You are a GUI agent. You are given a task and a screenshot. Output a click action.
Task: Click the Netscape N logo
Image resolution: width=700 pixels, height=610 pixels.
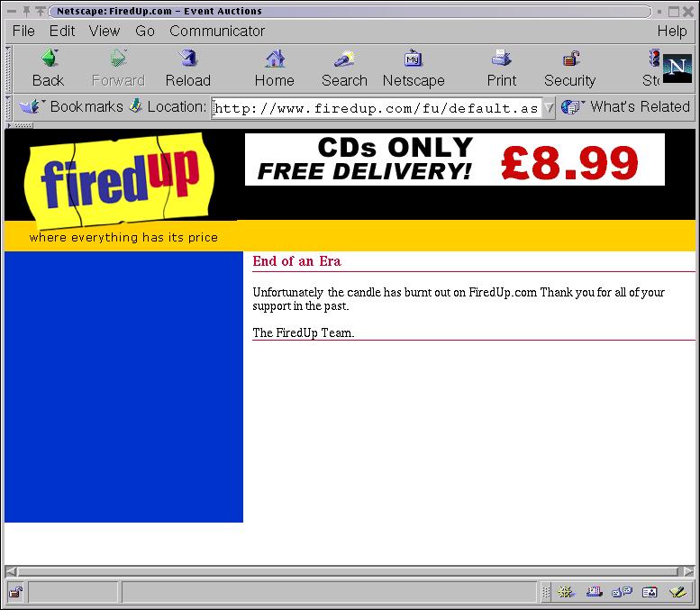click(677, 68)
